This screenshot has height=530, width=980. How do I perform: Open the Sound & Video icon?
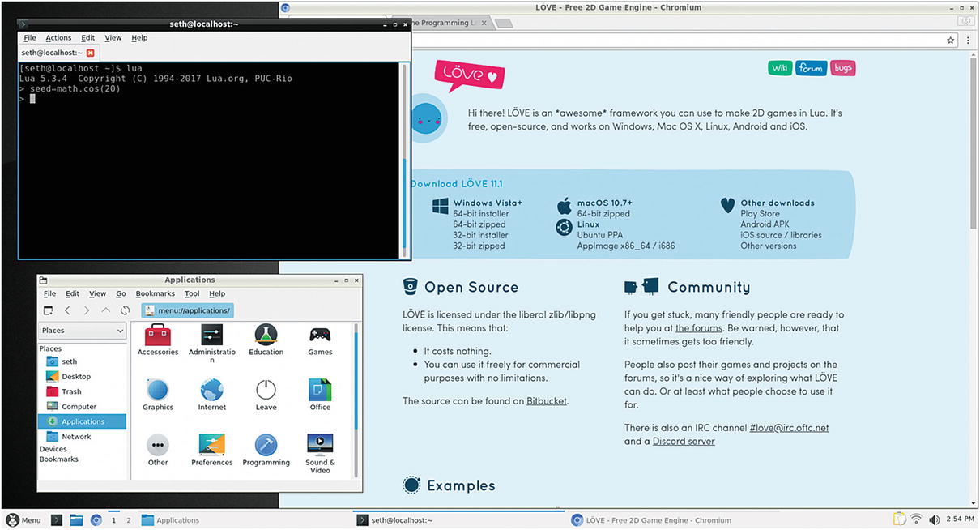coord(320,444)
